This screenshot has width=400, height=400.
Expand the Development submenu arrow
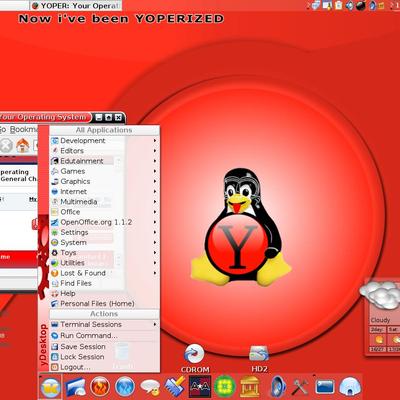[x=155, y=141]
